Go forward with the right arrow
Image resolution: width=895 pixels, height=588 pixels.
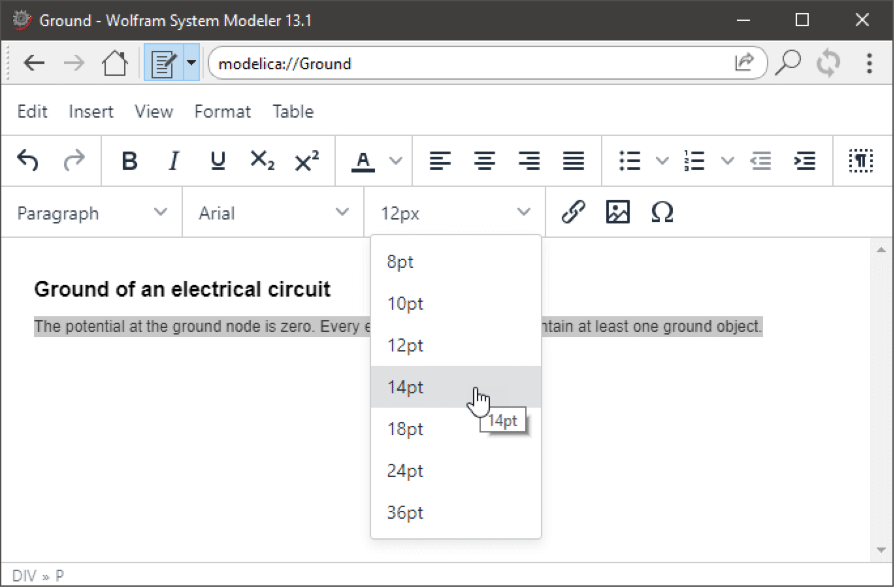point(74,63)
